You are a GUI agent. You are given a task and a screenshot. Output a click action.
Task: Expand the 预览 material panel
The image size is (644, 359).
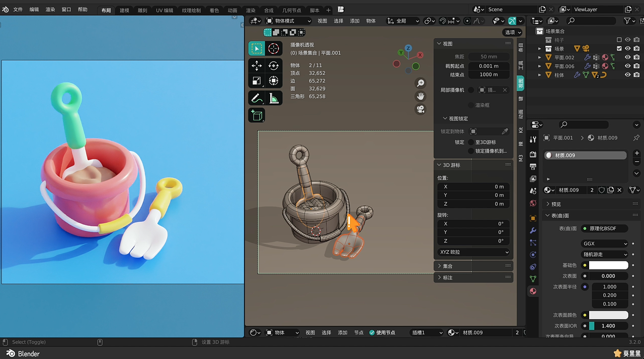point(592,204)
